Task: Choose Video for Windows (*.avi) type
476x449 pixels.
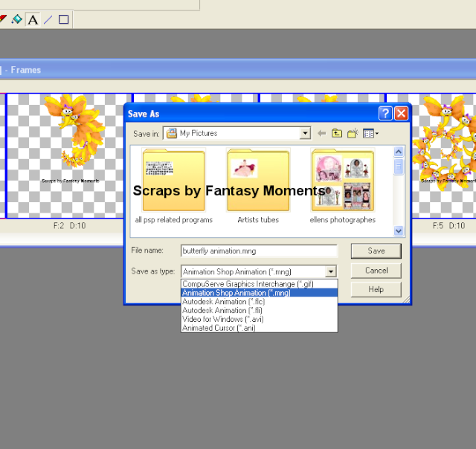Action: (x=259, y=319)
